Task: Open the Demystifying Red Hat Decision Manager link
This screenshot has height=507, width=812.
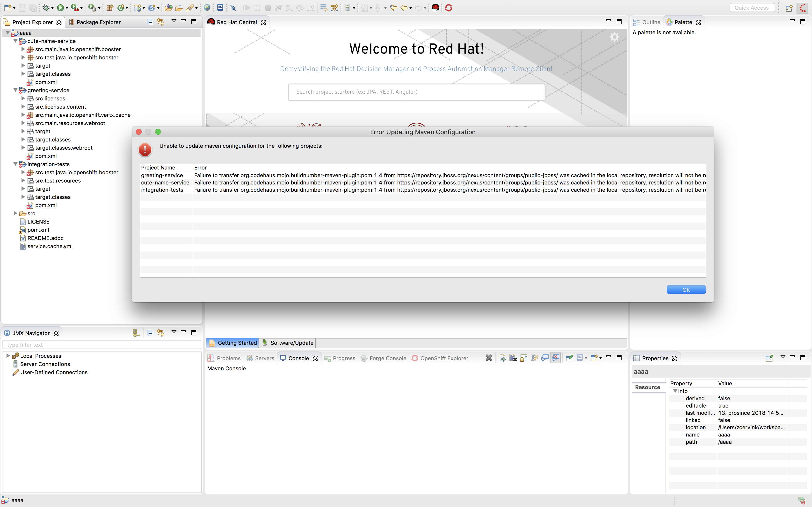Action: (x=416, y=69)
